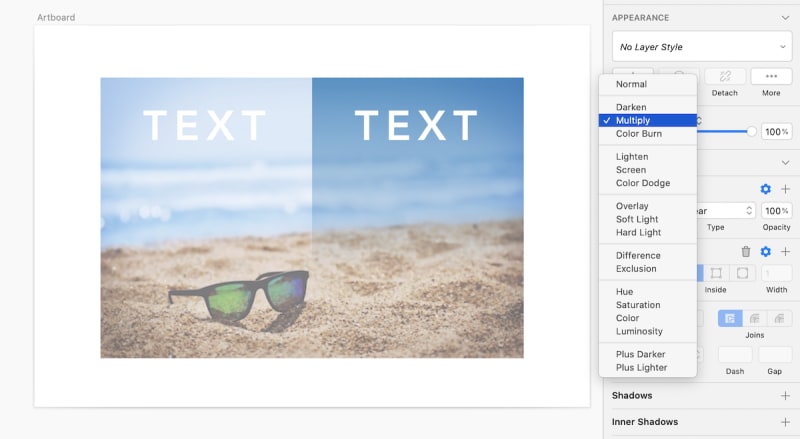Choose Plus Lighter blend mode
This screenshot has height=439, width=800.
pos(648,368)
